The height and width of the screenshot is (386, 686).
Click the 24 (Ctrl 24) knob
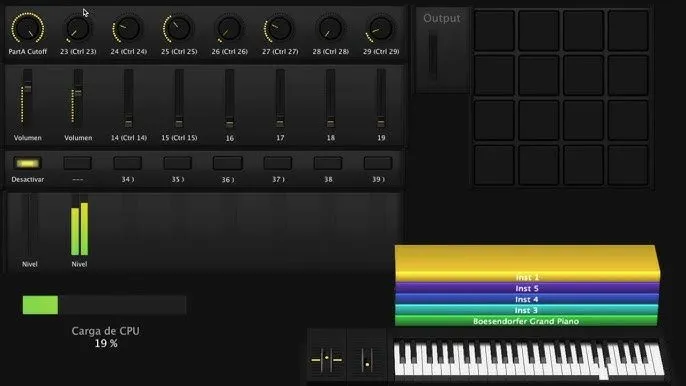[128, 29]
